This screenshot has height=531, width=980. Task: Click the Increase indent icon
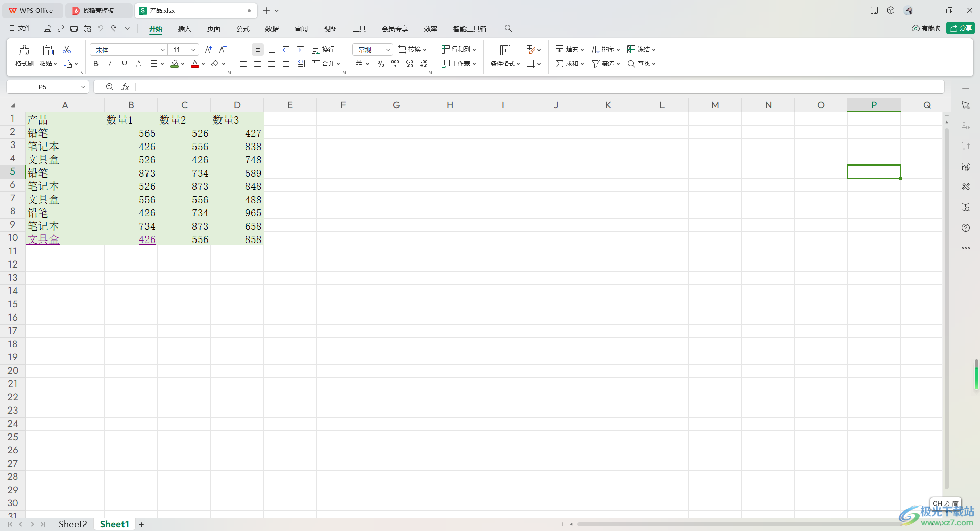pos(300,50)
